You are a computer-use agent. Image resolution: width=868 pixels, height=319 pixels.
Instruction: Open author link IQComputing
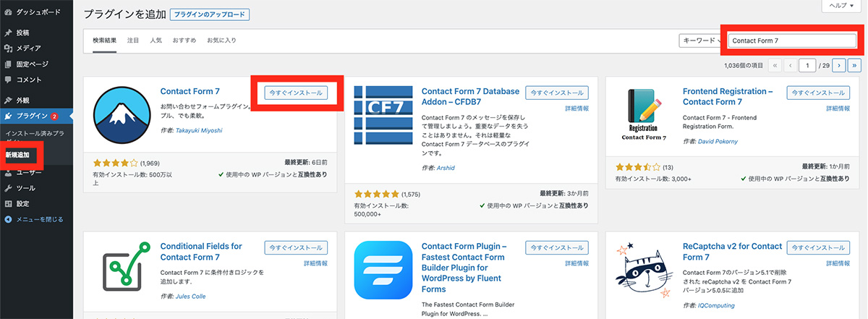pos(718,307)
